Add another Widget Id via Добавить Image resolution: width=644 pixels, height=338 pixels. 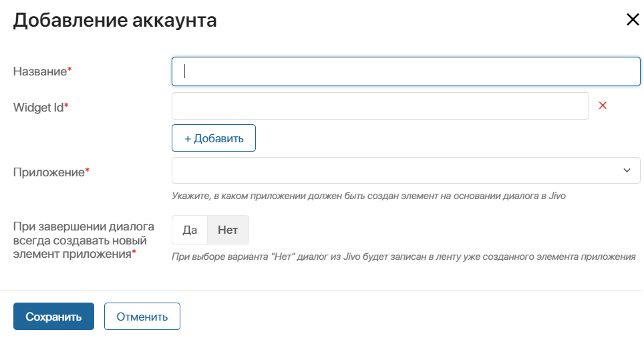[x=214, y=138]
